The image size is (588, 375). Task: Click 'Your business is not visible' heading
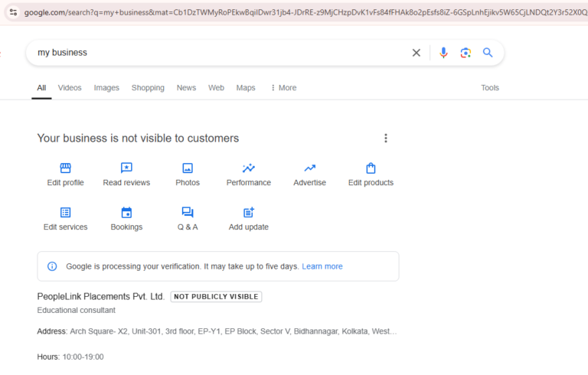coord(138,139)
